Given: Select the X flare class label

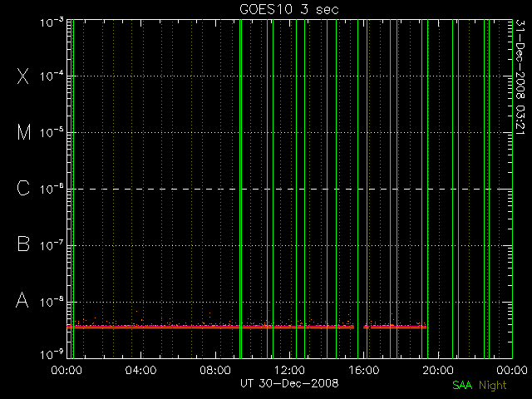Looking at the screenshot, I should pos(22,76).
